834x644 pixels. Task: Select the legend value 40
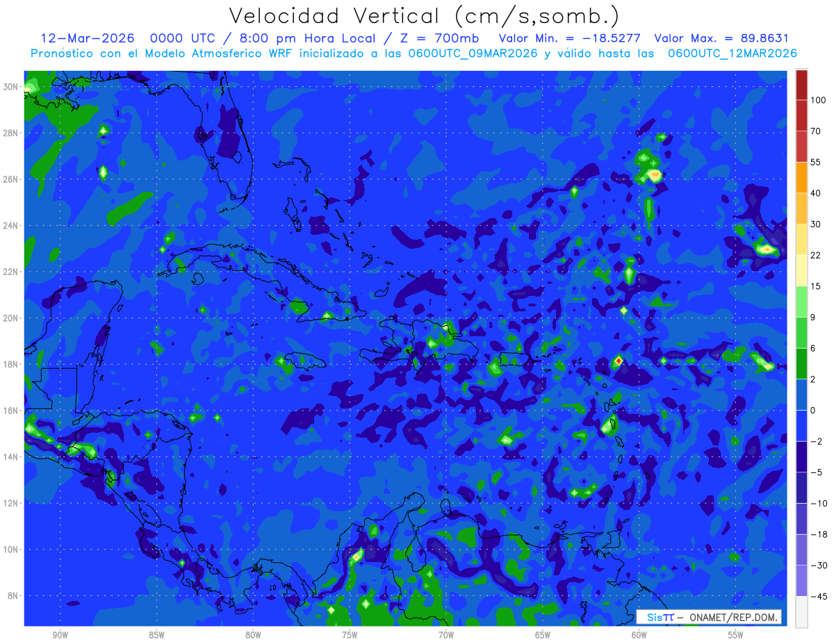tap(816, 194)
